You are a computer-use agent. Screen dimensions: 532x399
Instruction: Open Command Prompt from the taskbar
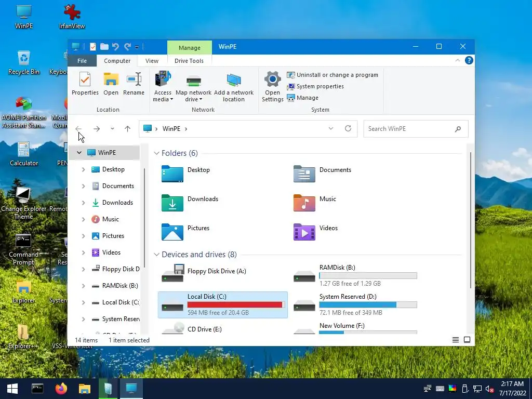pyautogui.click(x=37, y=389)
